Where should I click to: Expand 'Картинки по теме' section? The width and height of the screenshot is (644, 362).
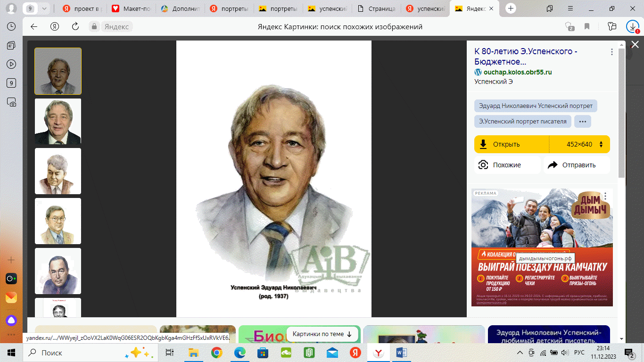(322, 334)
